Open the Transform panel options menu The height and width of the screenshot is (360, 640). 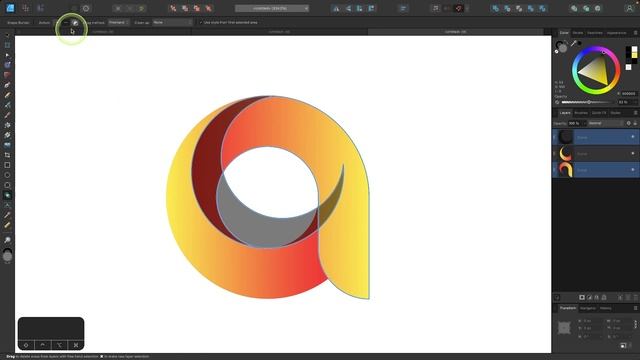(635, 308)
